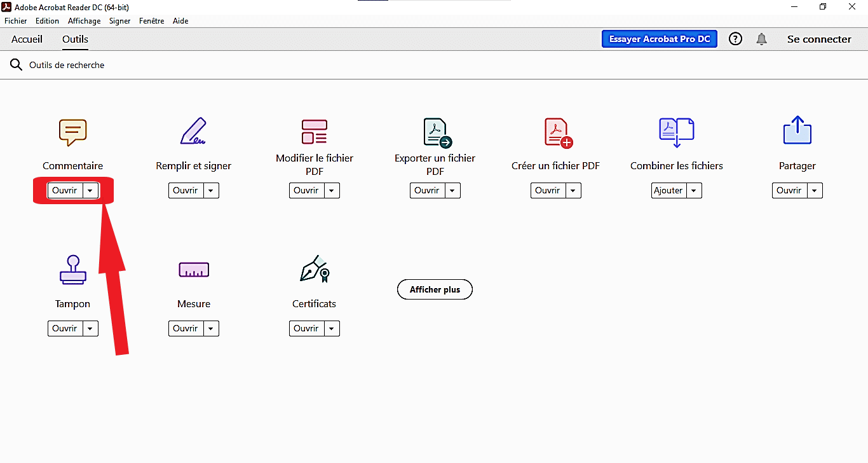
Task: Click Ouvrir under Certificats
Action: pos(306,329)
